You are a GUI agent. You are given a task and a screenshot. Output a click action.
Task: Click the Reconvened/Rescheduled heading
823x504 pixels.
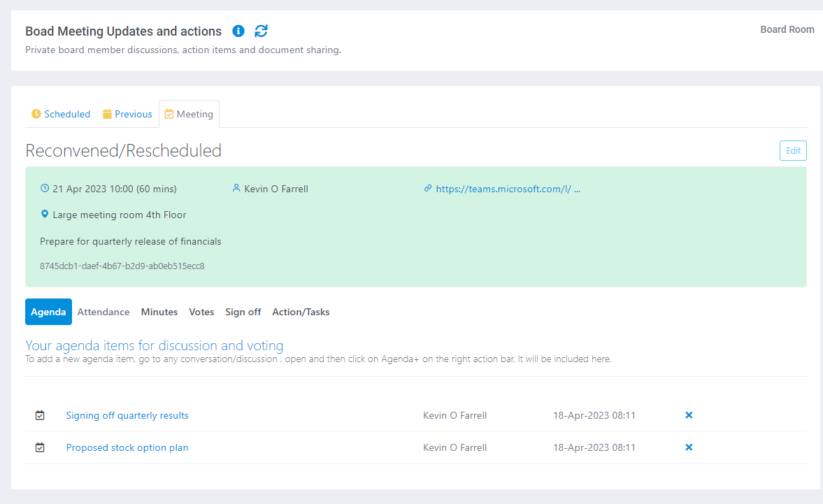pos(123,150)
